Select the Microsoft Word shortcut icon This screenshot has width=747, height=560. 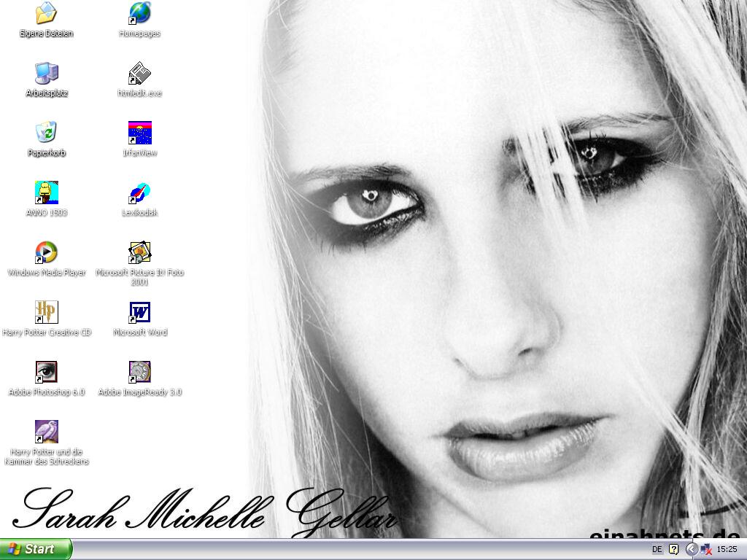[x=139, y=312]
